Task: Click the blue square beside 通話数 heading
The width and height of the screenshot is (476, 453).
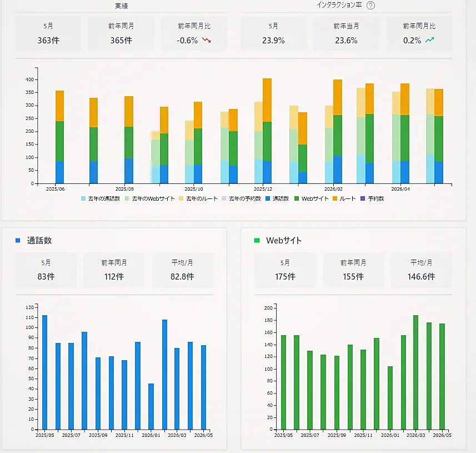Action: pyautogui.click(x=18, y=240)
